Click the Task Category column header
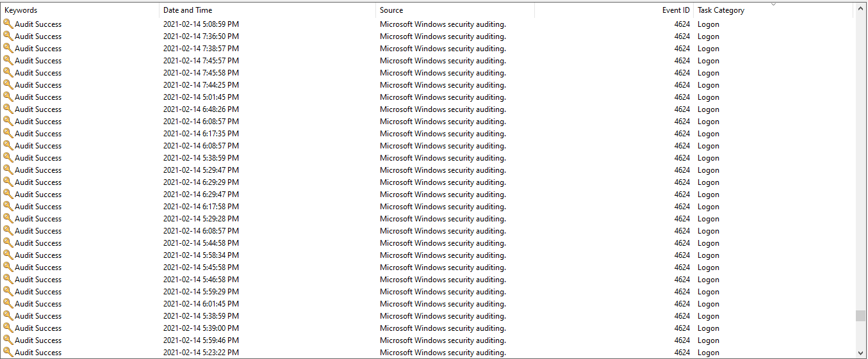 pyautogui.click(x=773, y=10)
